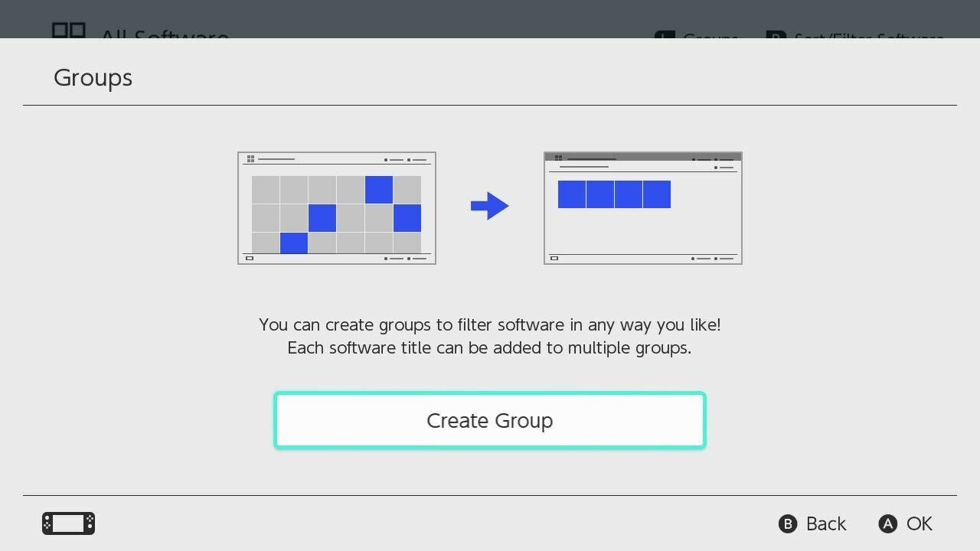The width and height of the screenshot is (980, 551).
Task: Click a blue software tile in the left diagram
Action: coord(379,189)
